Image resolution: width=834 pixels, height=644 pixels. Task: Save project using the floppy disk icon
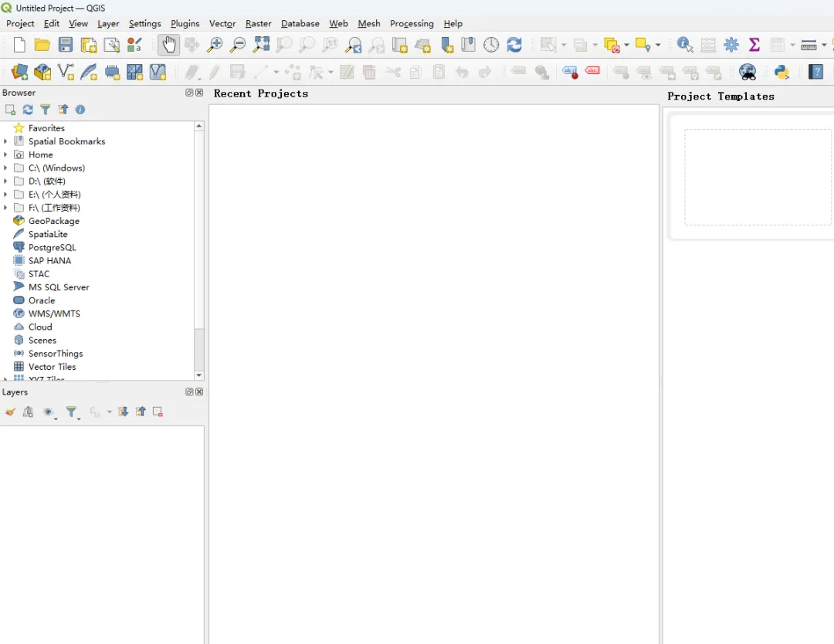point(66,45)
